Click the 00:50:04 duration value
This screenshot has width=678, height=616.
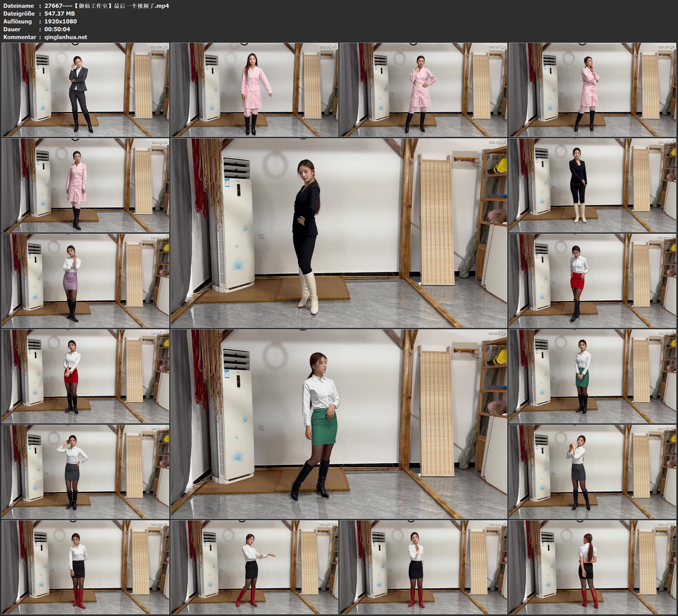tap(57, 29)
